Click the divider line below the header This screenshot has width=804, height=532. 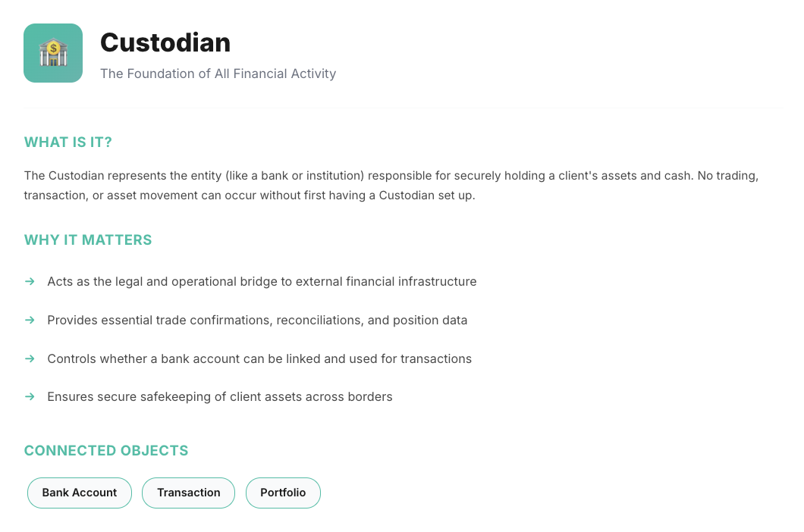point(402,108)
